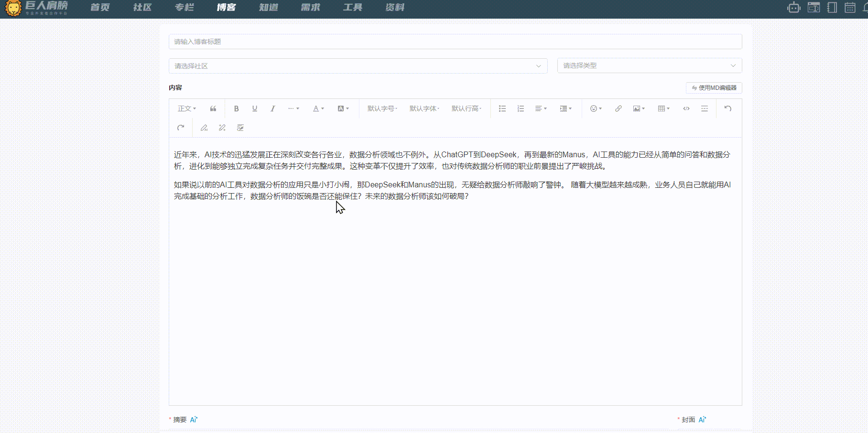Screen dimensions: 868x433
Task: Expand more text styles (…) menu
Action: (x=293, y=108)
